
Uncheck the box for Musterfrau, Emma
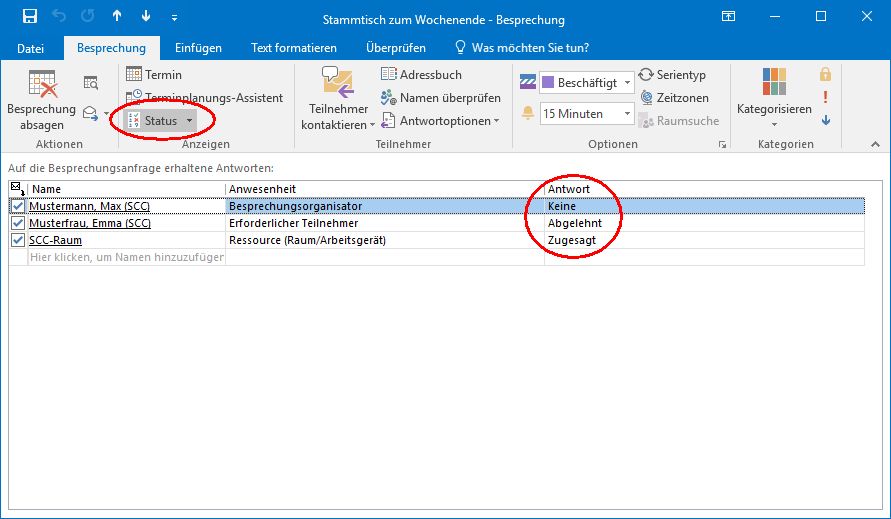(17, 223)
